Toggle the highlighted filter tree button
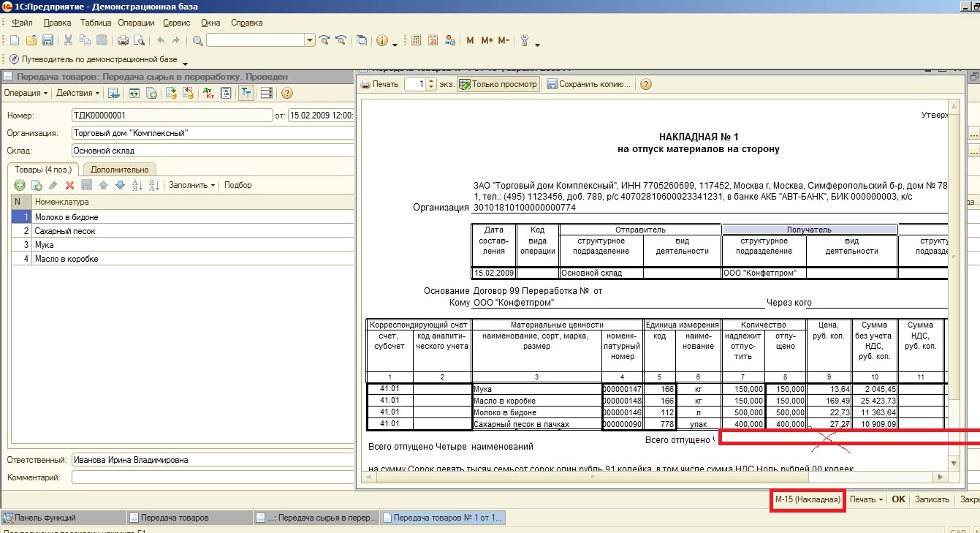 [x=246, y=93]
